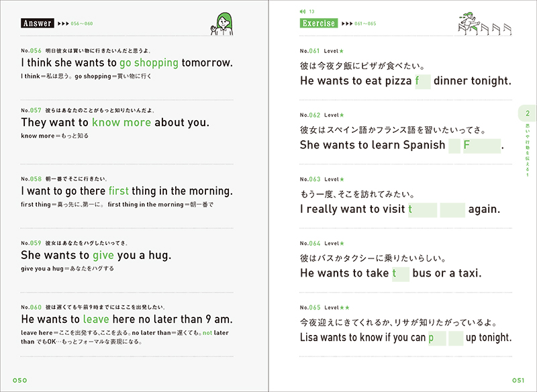Click the No.062 question number label
This screenshot has width=537, height=392.
point(310,115)
